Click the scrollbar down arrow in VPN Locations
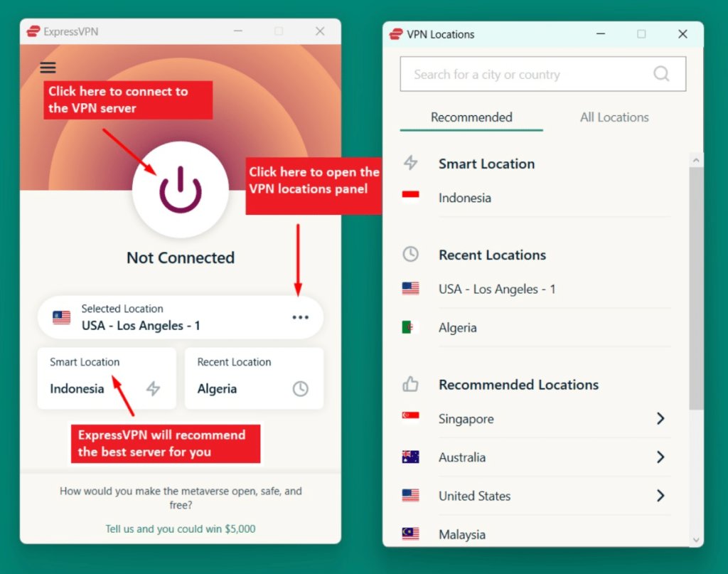The height and width of the screenshot is (574, 728). pyautogui.click(x=696, y=540)
